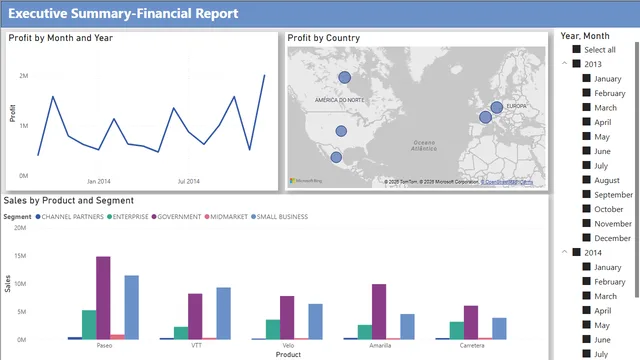Click the Government legend swatch
The image size is (640, 360).
click(x=154, y=217)
